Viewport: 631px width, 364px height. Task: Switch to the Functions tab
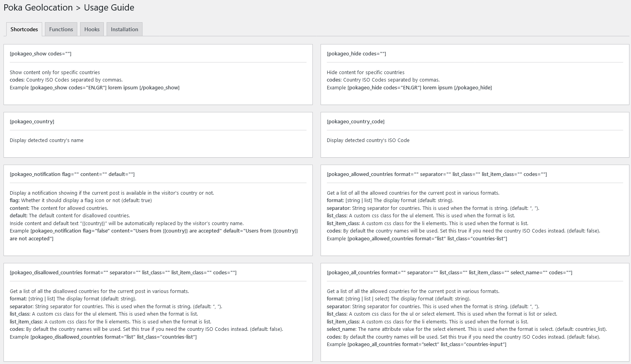[61, 29]
